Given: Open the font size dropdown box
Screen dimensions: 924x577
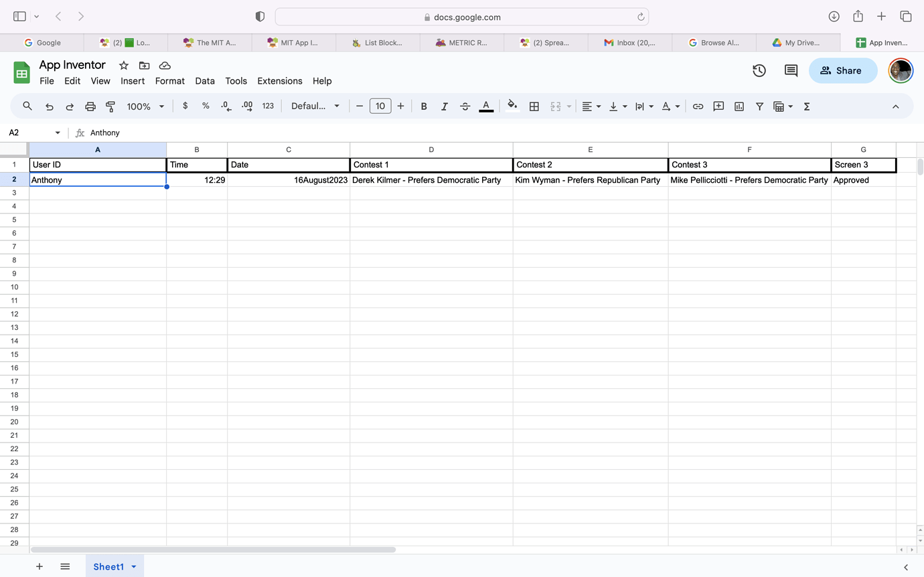Looking at the screenshot, I should click(380, 106).
